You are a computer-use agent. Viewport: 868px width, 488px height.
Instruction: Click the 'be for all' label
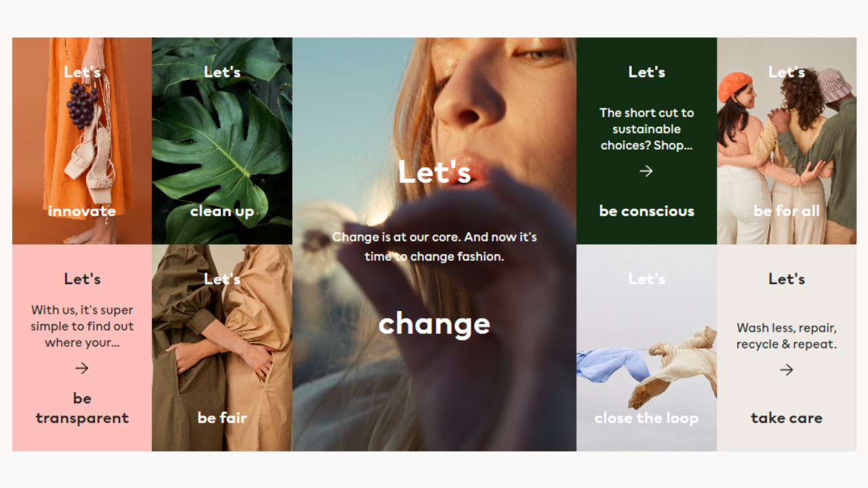(x=787, y=211)
